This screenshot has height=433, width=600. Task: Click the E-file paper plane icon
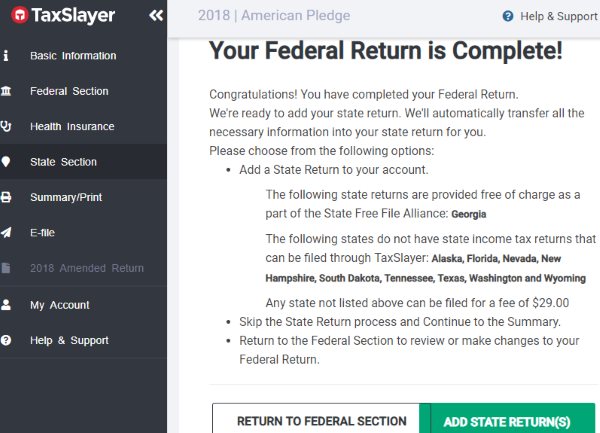pos(7,233)
